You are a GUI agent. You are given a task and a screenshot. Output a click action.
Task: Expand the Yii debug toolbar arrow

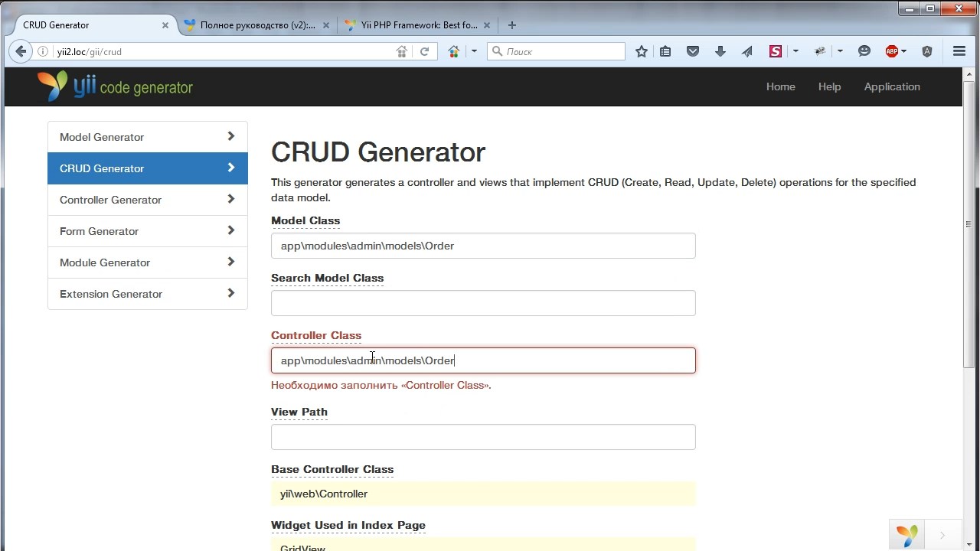point(942,535)
